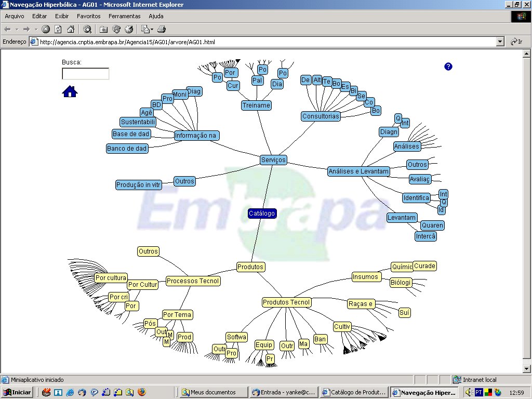This screenshot has width=532, height=399.
Task: Click the Back arrow toolbar button
Action: click(x=7, y=30)
